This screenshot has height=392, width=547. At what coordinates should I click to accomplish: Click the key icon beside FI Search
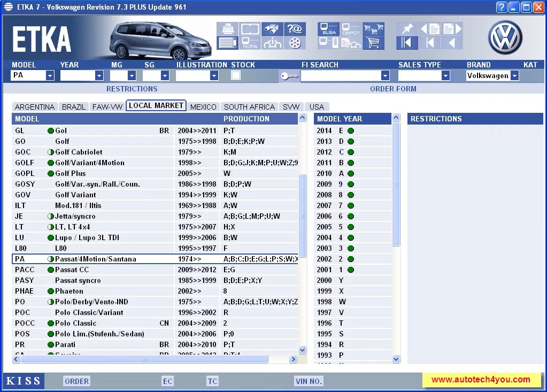289,76
